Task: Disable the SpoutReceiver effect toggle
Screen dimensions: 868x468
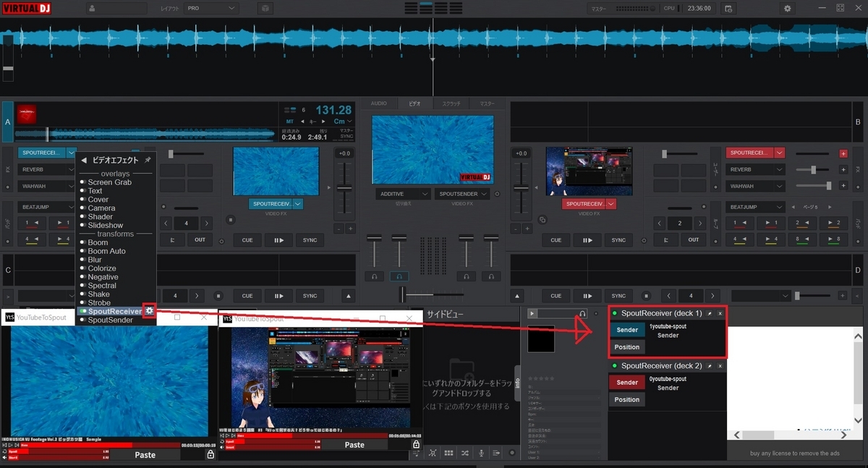Action: [x=82, y=311]
